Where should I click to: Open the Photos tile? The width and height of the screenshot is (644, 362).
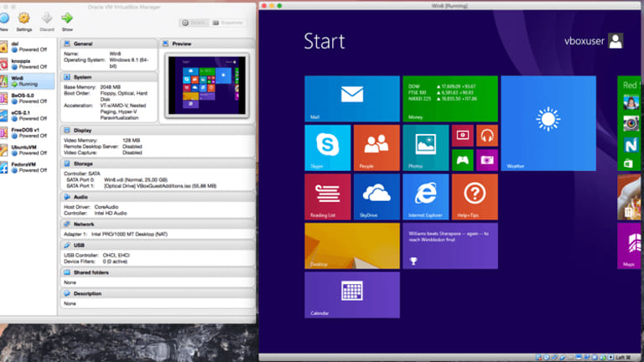click(425, 147)
